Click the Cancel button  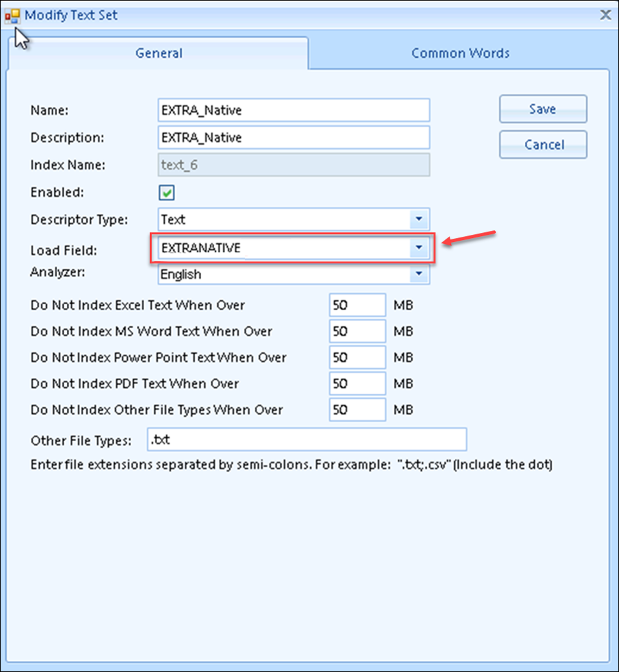542,144
